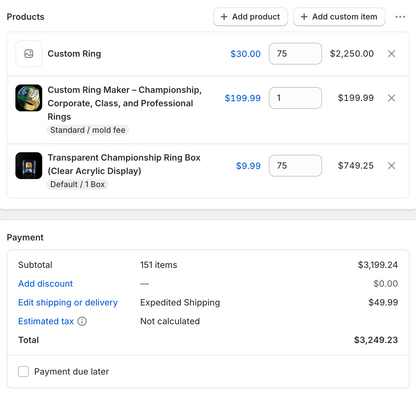Select the Not calculated tax text

point(170,321)
